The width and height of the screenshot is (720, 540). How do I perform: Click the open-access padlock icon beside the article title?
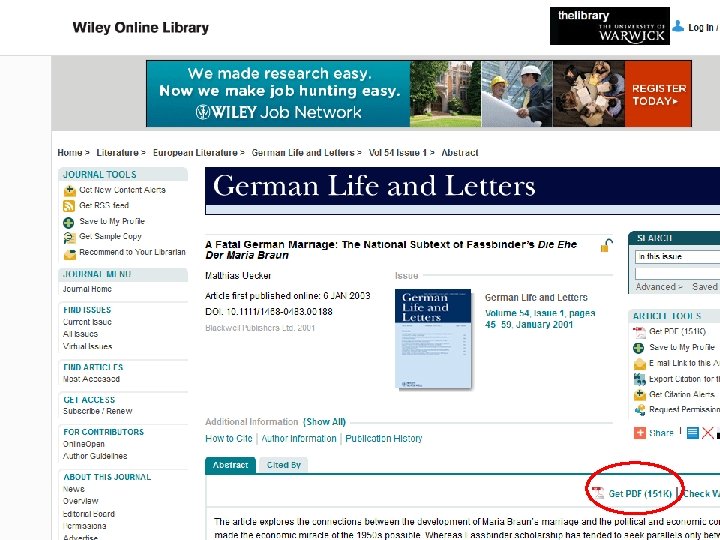tap(607, 245)
